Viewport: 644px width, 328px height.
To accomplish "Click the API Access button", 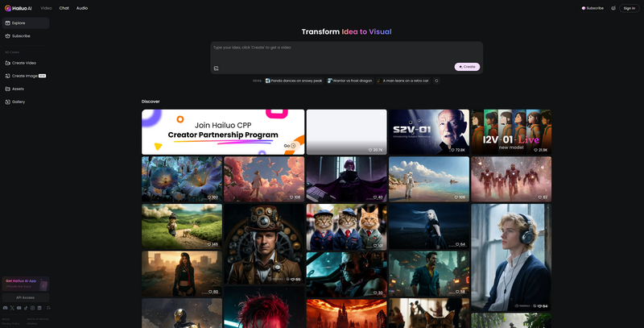I will click(x=26, y=297).
